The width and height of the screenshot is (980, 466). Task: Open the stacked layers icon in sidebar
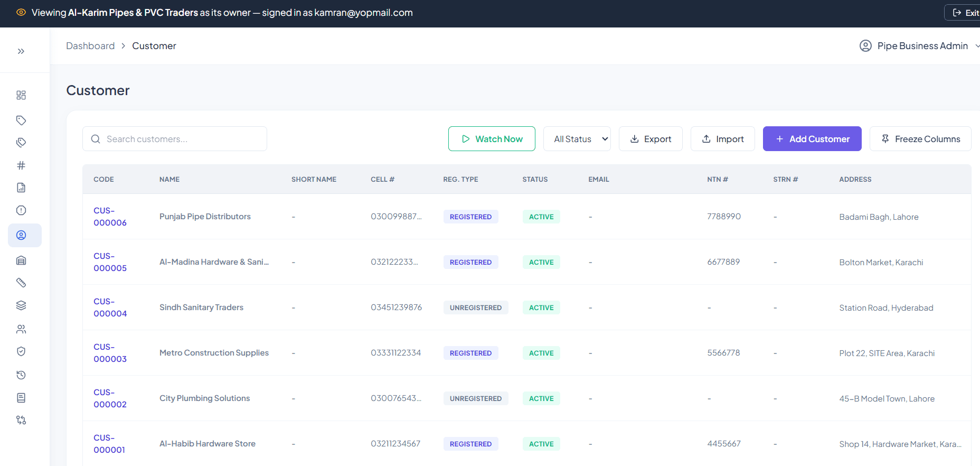pos(21,305)
